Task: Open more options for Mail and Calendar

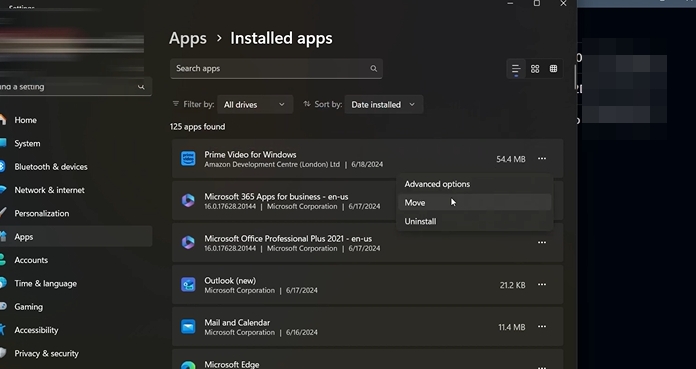Action: [x=542, y=327]
